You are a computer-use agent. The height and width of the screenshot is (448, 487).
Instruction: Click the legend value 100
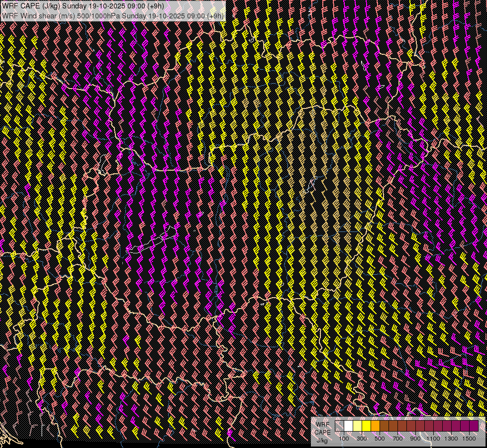(344, 439)
